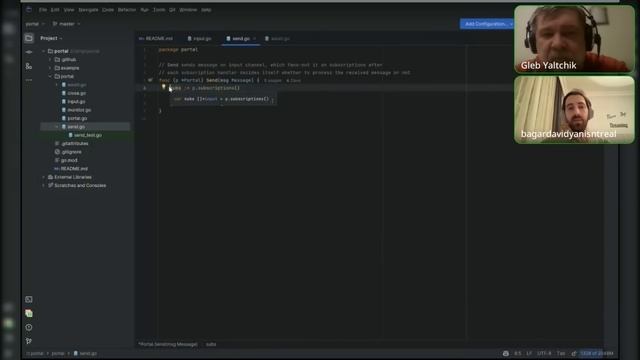Collapse the root portal project folder
This screenshot has height=360, width=640.
tap(44, 51)
